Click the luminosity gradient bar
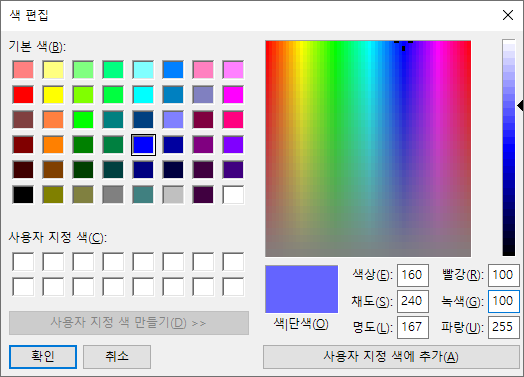 point(509,148)
